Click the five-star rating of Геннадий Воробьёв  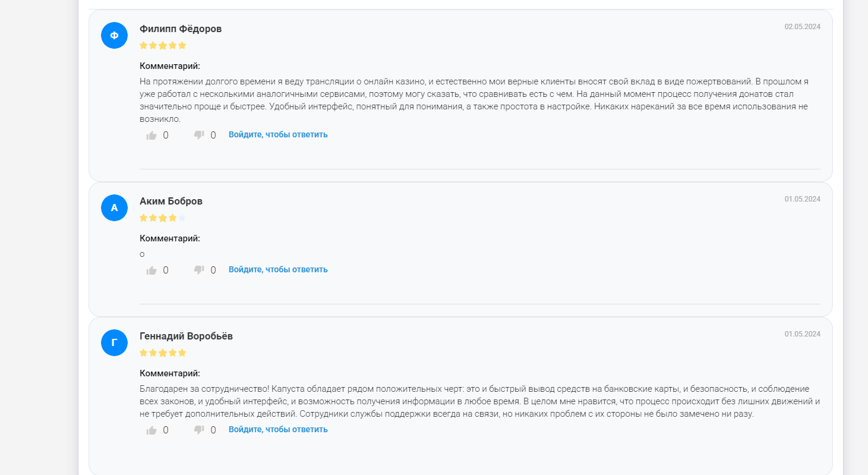point(163,353)
